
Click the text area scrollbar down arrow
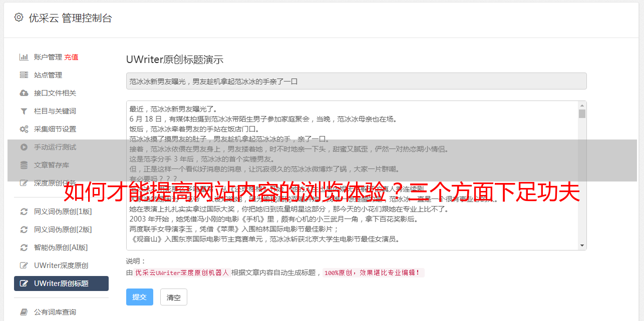tap(582, 245)
